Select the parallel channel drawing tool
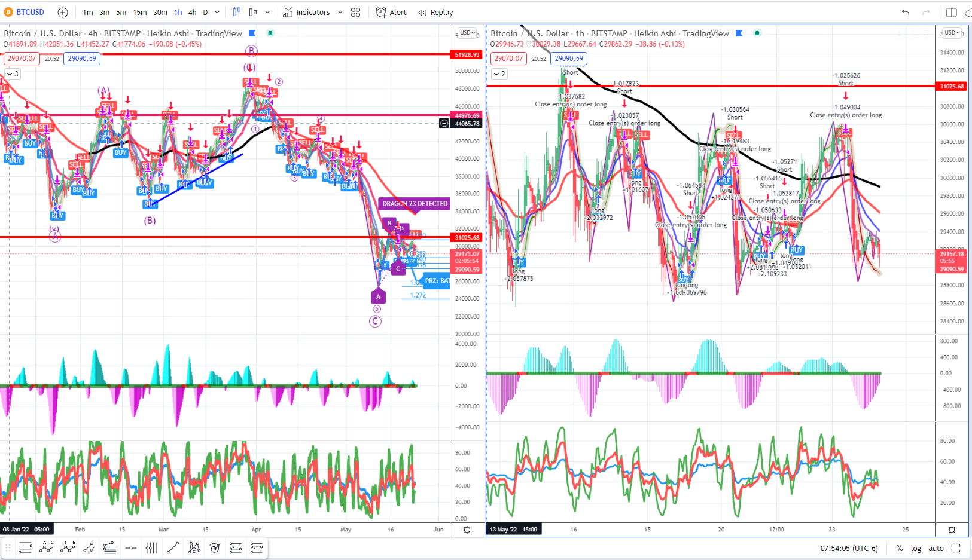Screen dimensions: 972x560 point(89,547)
